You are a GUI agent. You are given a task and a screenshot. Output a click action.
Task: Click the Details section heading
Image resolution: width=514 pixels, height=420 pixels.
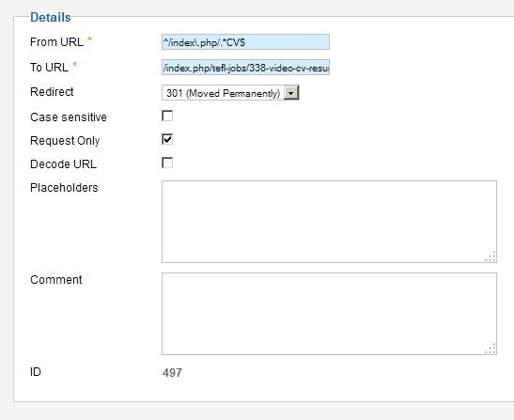coord(51,17)
